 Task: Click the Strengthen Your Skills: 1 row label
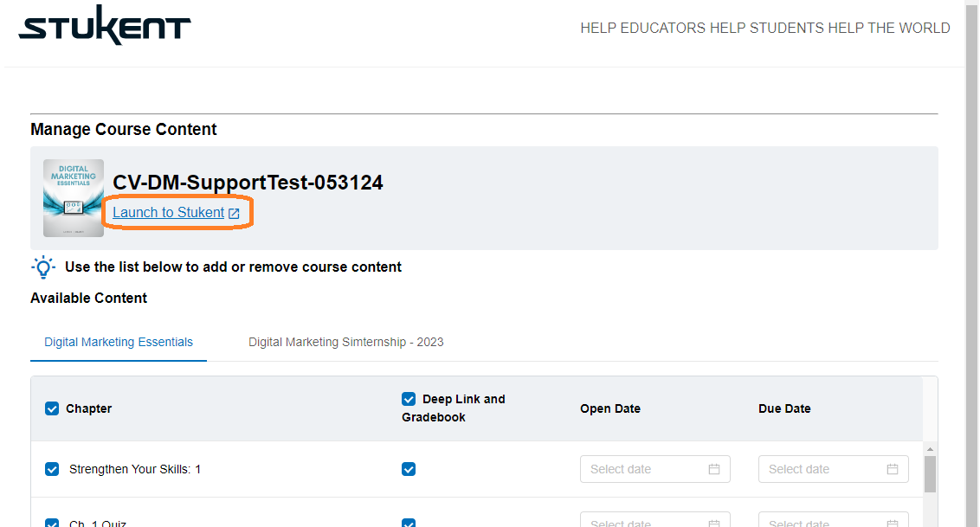135,470
